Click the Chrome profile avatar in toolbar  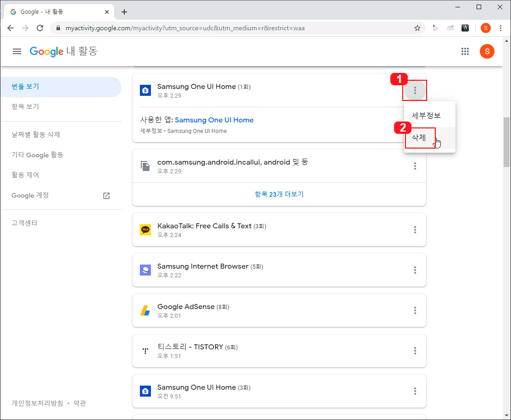click(x=486, y=28)
